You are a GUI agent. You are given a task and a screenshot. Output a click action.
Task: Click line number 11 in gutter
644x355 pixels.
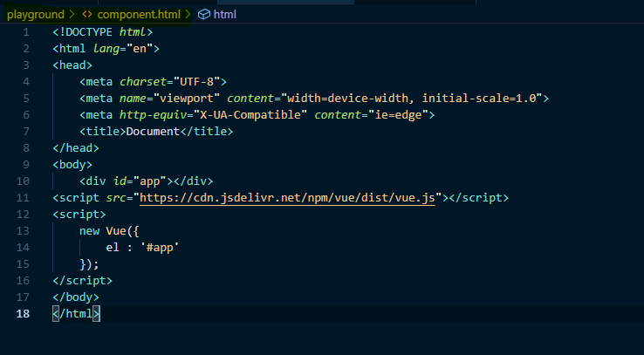(23, 198)
